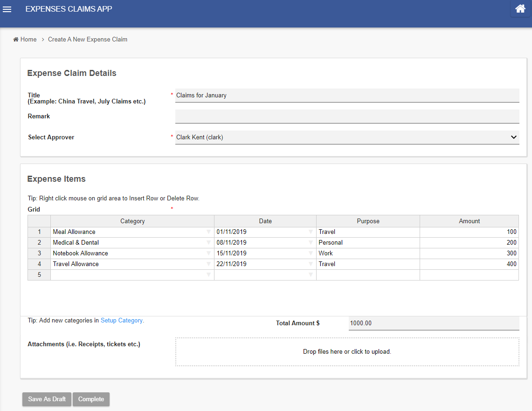
Task: Open the Setup Category link
Action: pyautogui.click(x=122, y=321)
